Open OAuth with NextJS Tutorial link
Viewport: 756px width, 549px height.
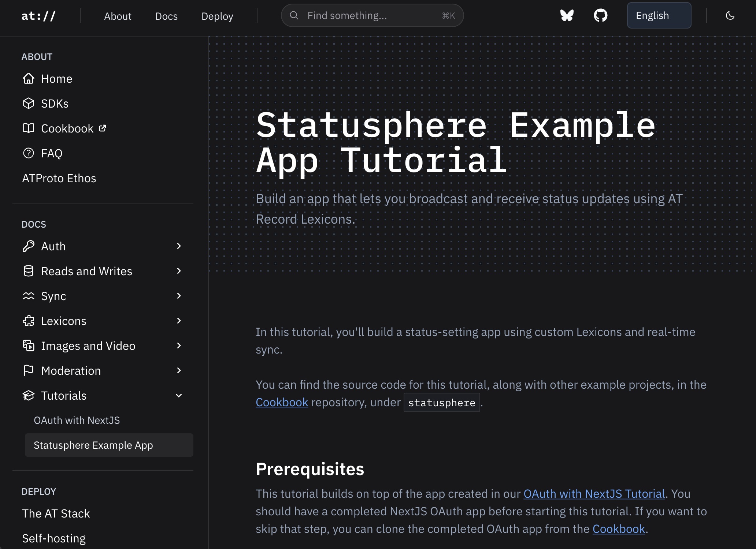[594, 494]
